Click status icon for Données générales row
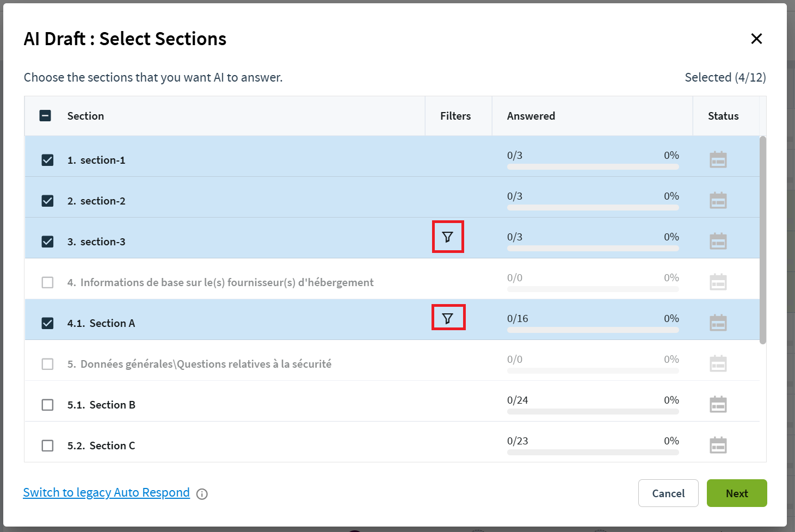The height and width of the screenshot is (532, 795). coord(718,363)
